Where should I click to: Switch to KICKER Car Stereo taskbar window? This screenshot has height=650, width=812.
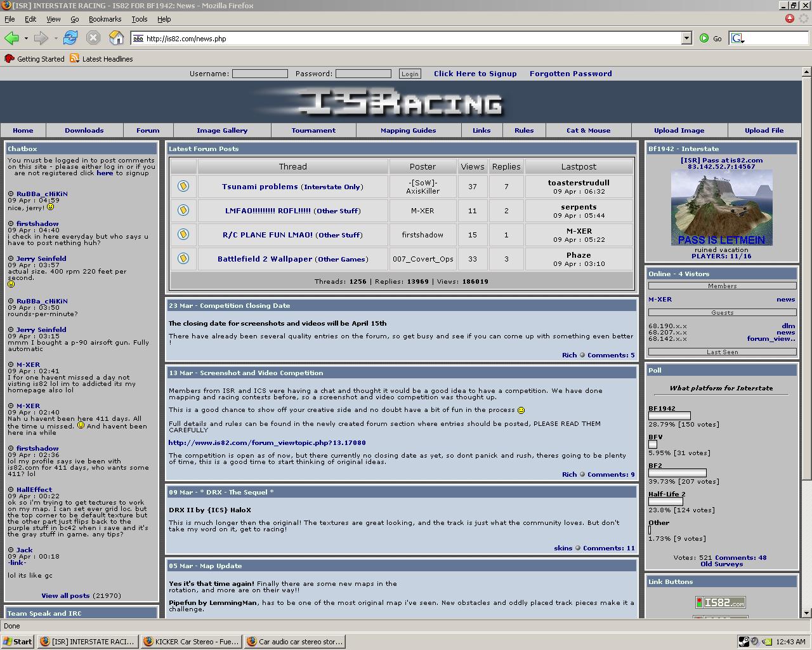click(191, 641)
